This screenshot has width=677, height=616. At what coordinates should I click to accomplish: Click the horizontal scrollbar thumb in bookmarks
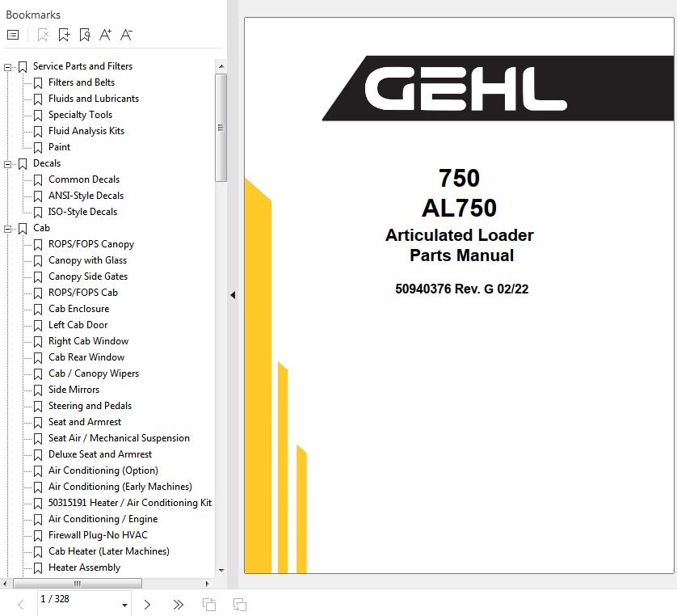coord(78,584)
